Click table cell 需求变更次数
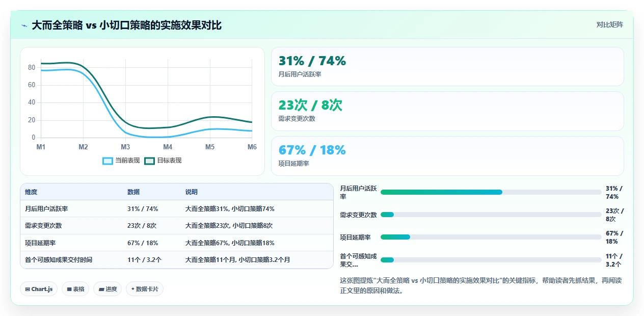 pyautogui.click(x=43, y=226)
